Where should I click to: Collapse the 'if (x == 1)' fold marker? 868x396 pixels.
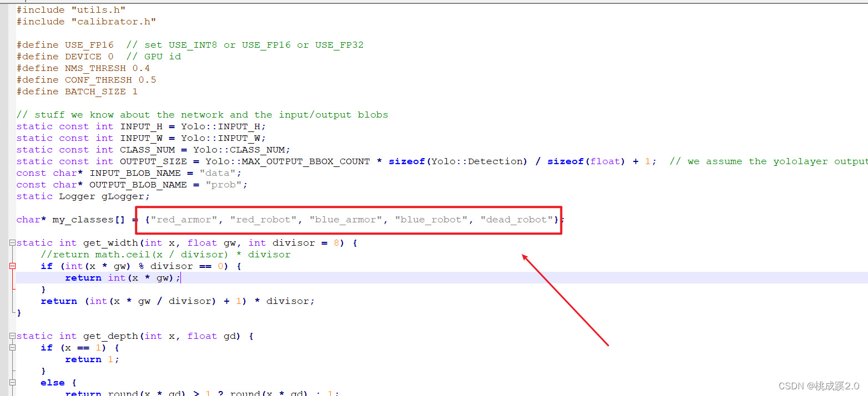pos(12,348)
